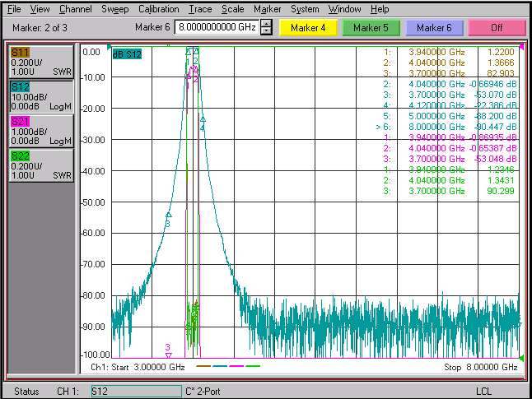Select the S11 trace status box
Screen dimensions: 532x399
[41, 62]
